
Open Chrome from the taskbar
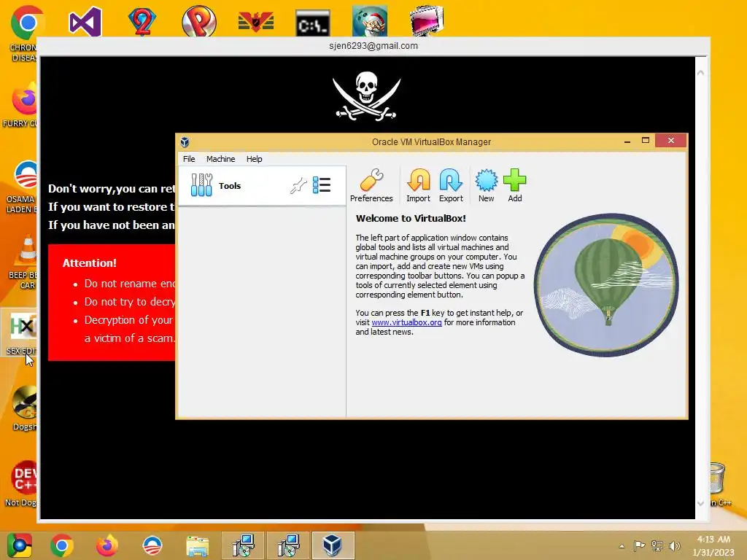coord(62,545)
